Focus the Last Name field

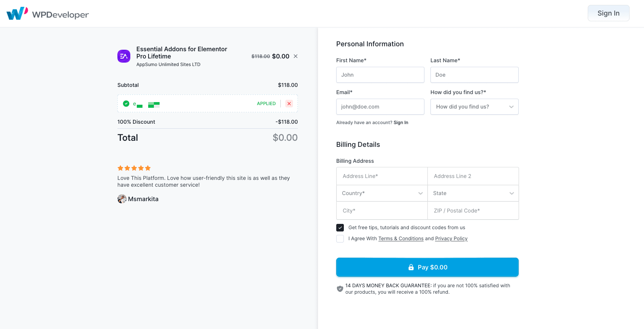475,75
